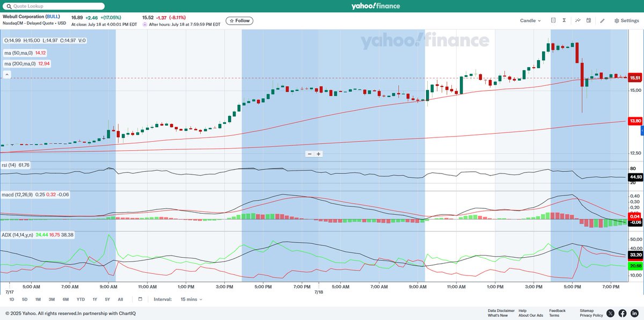Select the 5Y range
The height and width of the screenshot is (320, 644).
tap(107, 299)
